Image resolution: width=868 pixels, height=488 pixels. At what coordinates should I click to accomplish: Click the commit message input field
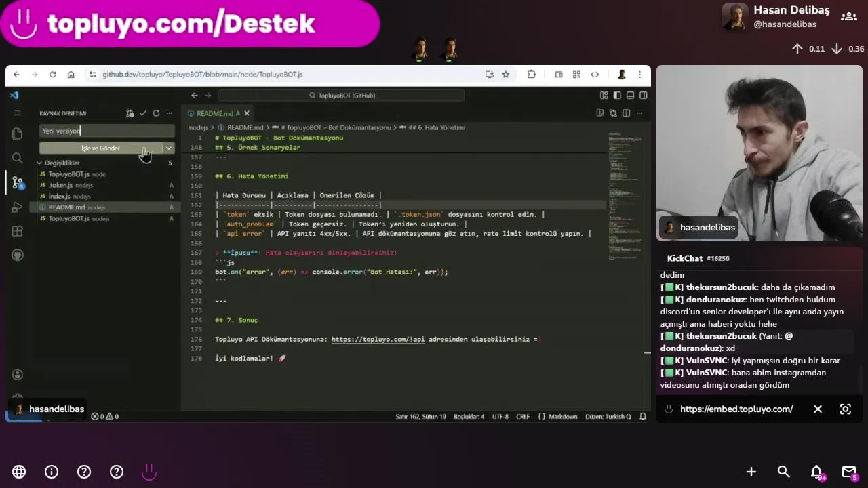106,131
